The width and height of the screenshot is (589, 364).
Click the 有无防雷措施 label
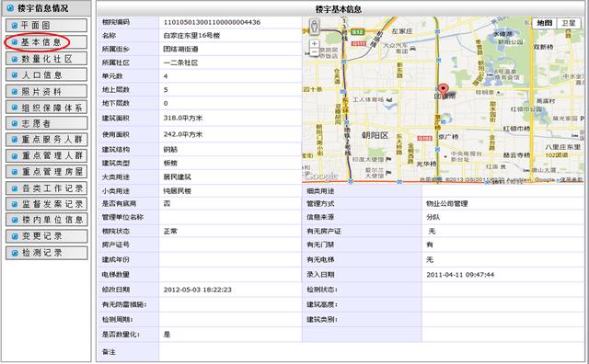pos(124,304)
